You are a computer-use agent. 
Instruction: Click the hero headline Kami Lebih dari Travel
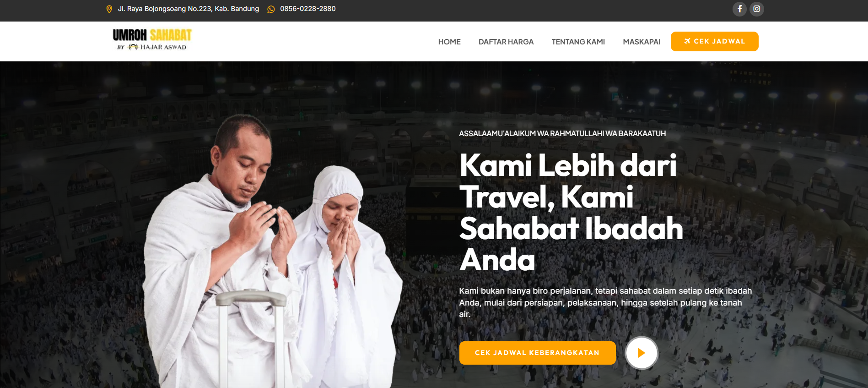tap(571, 212)
